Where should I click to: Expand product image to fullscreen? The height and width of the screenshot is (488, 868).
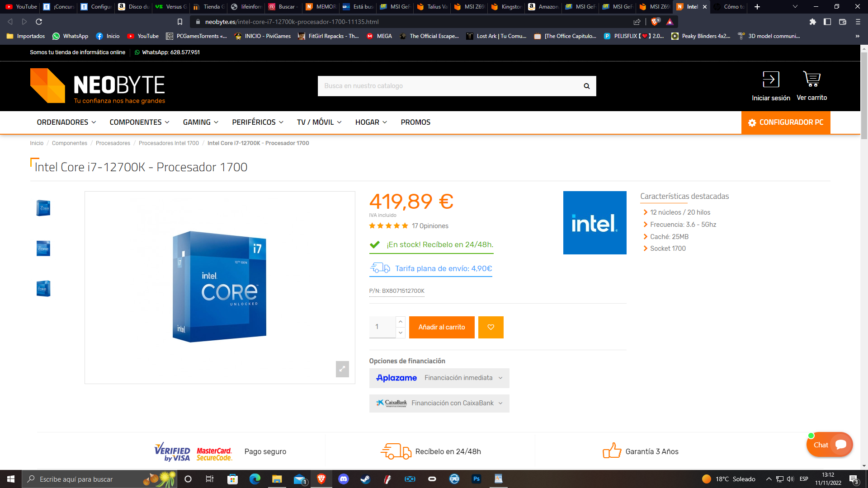click(x=342, y=369)
